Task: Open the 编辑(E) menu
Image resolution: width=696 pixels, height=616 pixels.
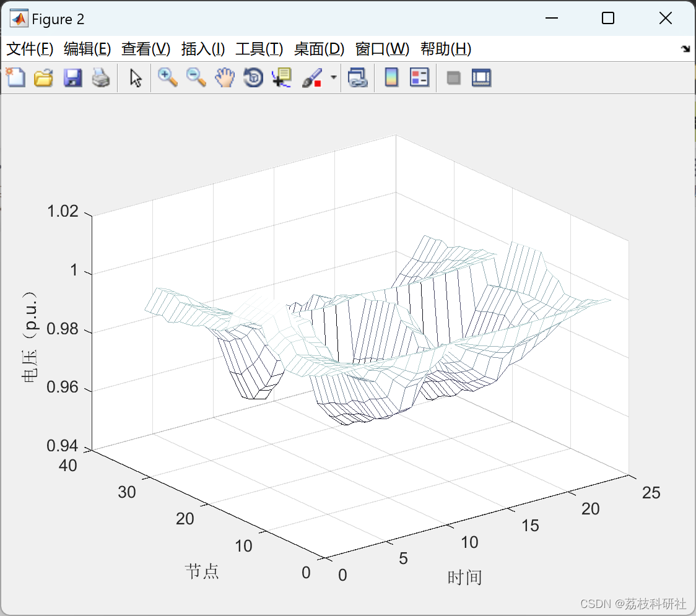Action: [x=87, y=49]
